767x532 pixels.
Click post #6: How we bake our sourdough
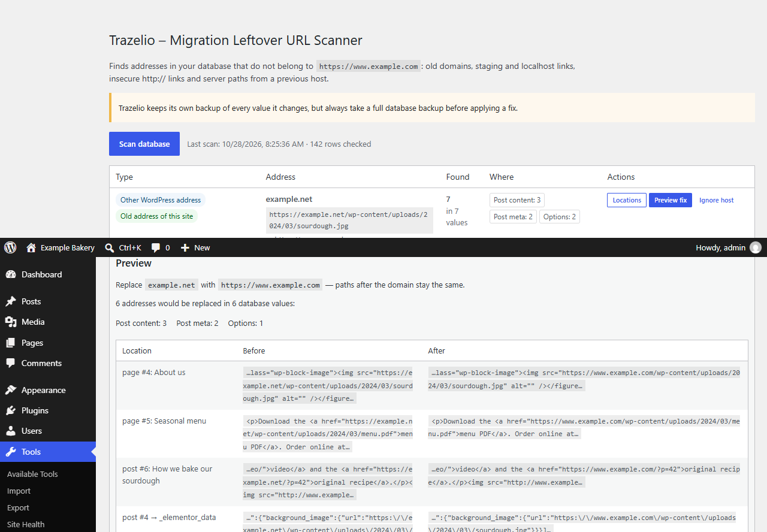point(167,474)
